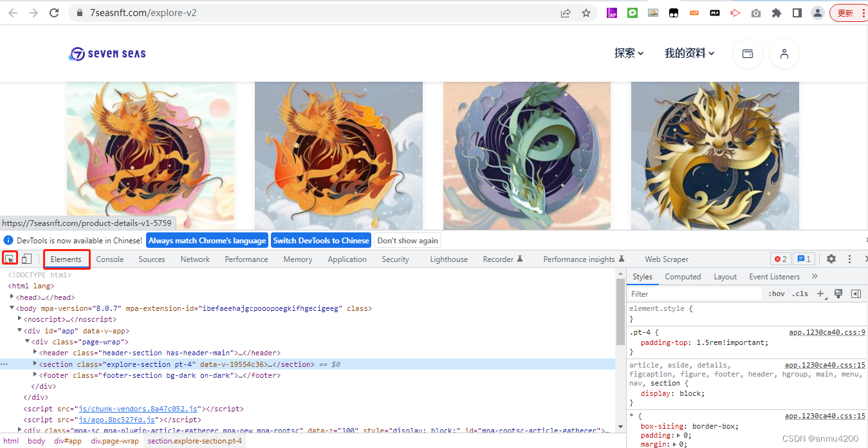Open the purple RP extension icon

click(x=612, y=13)
